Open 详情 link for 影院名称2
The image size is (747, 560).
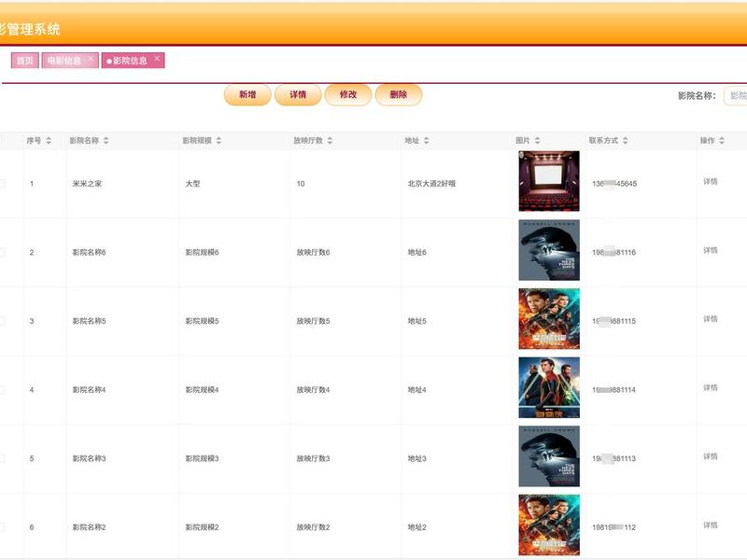click(x=711, y=525)
